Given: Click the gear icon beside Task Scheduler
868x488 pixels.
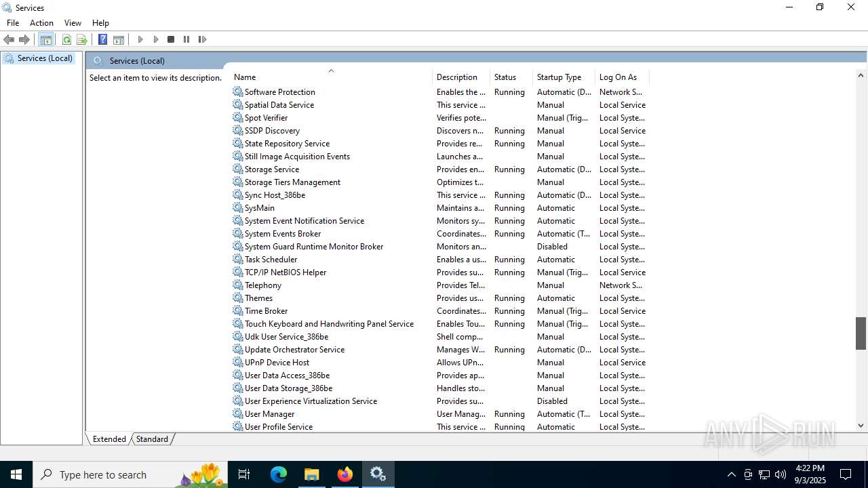Looking at the screenshot, I should click(x=237, y=260).
